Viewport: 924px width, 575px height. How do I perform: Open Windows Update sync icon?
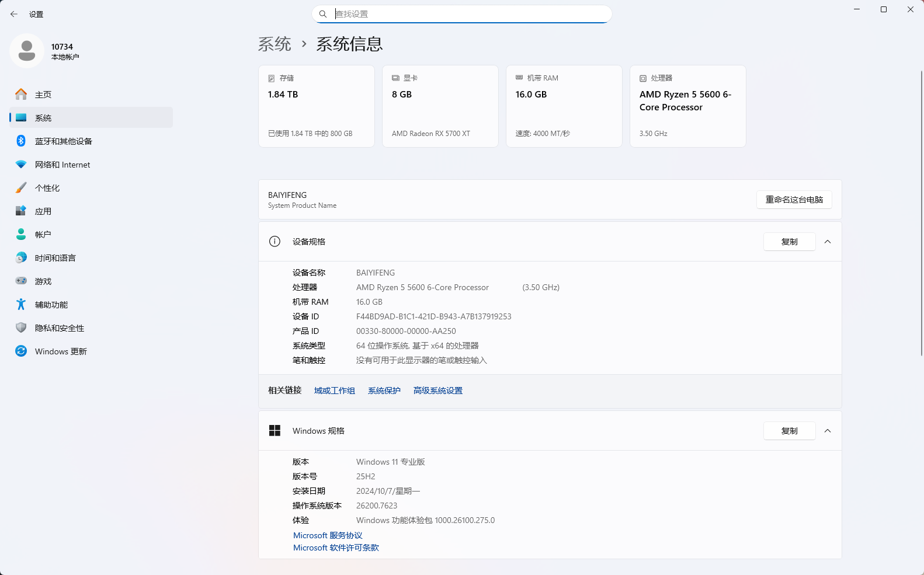pyautogui.click(x=21, y=351)
